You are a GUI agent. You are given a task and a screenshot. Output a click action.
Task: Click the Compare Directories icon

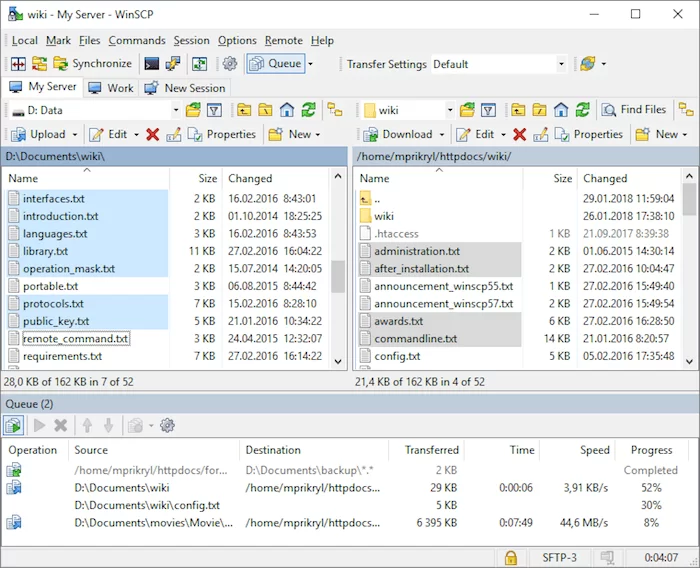(18, 64)
